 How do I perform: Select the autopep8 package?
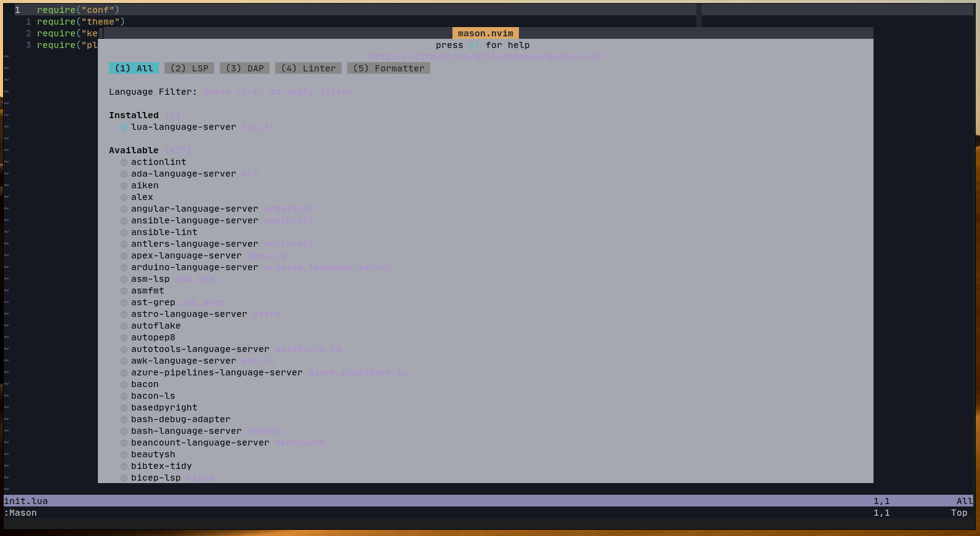(153, 337)
